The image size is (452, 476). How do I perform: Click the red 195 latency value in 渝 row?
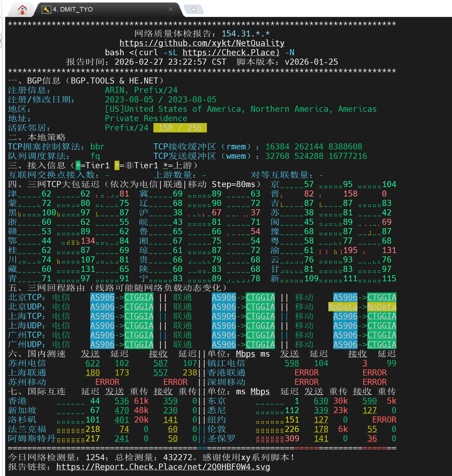pos(350,250)
